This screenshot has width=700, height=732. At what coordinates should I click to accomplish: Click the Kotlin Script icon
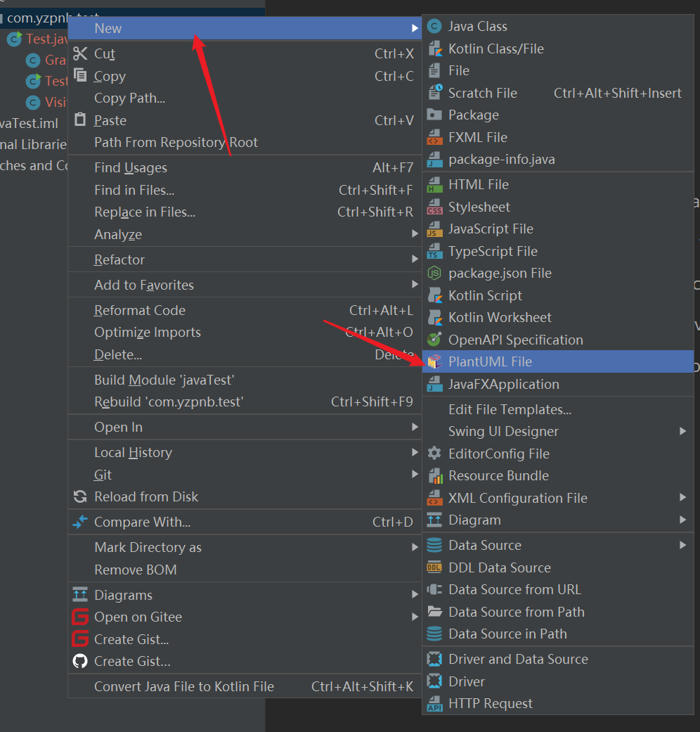pos(434,295)
